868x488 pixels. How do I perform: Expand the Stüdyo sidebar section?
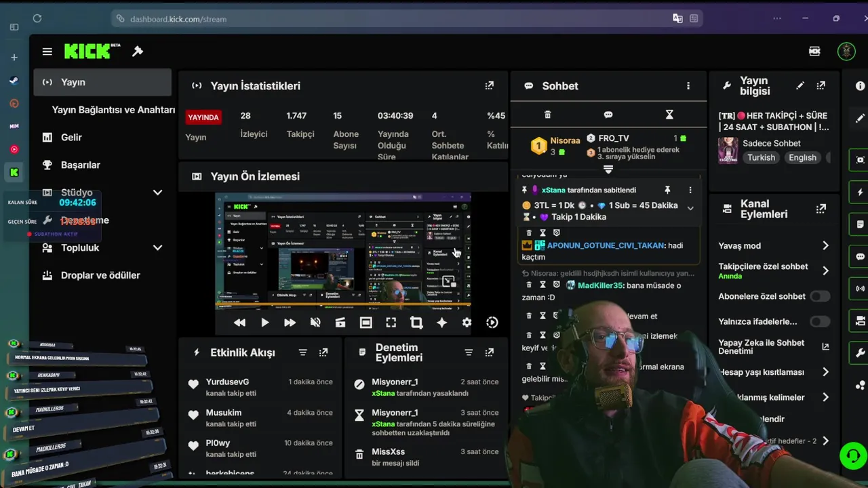[157, 192]
